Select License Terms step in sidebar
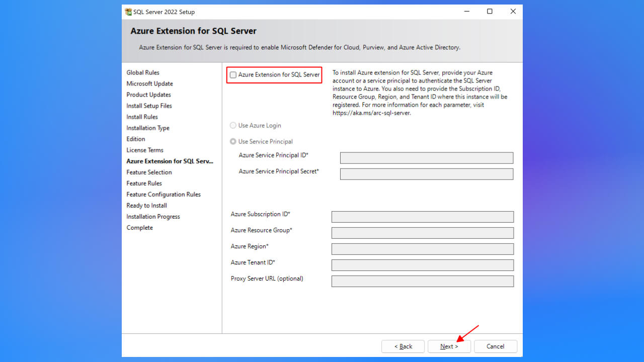 click(145, 150)
